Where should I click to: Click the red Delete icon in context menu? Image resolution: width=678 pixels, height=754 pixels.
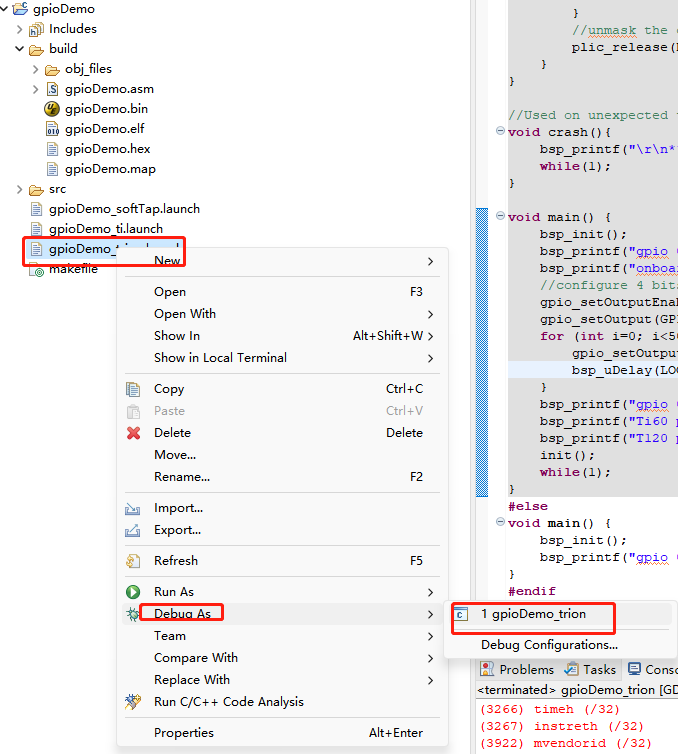[x=133, y=433]
